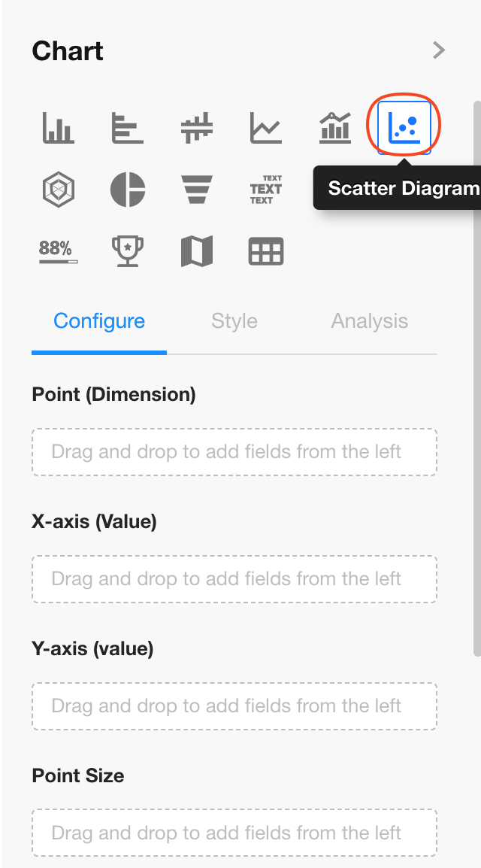481x868 pixels.
Task: Select the vertical bar chart icon
Action: tap(58, 128)
